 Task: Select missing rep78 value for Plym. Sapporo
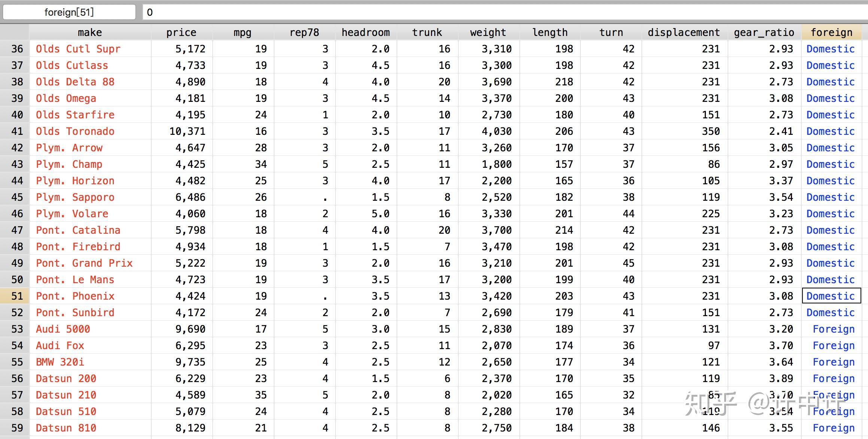[x=324, y=197]
